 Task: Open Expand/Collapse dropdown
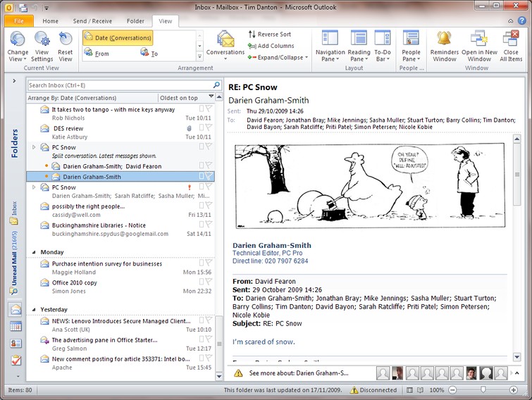[x=278, y=57]
